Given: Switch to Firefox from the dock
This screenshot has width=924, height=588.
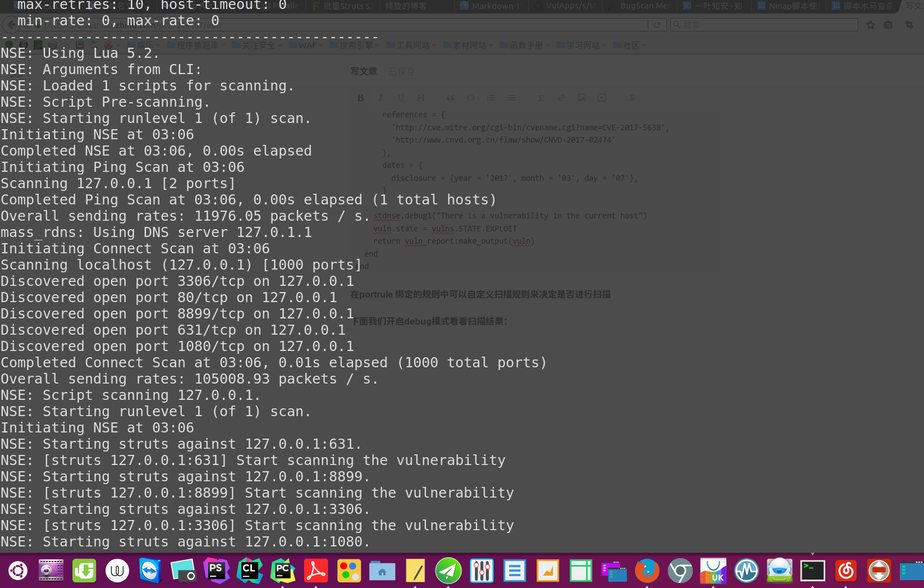Looking at the screenshot, I should pos(647,571).
